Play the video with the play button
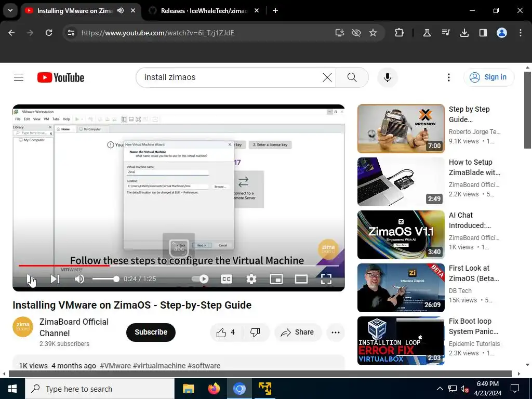The height and width of the screenshot is (399, 532). (31, 279)
